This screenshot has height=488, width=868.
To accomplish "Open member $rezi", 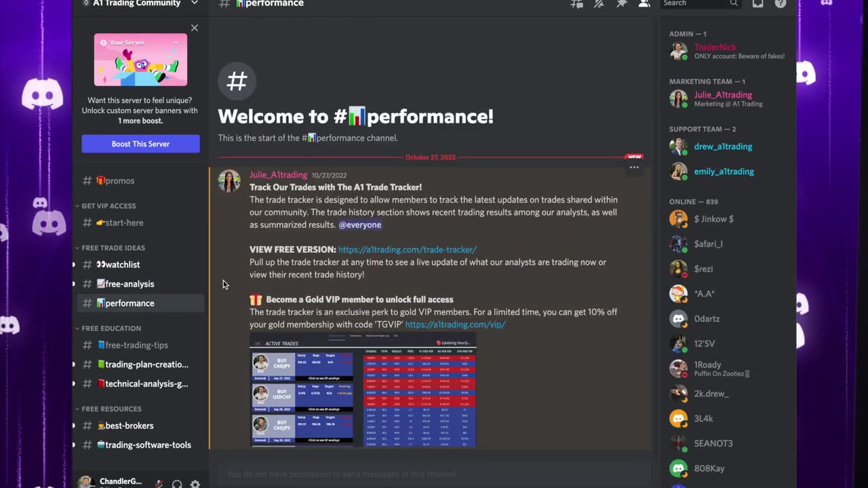I will click(727, 269).
